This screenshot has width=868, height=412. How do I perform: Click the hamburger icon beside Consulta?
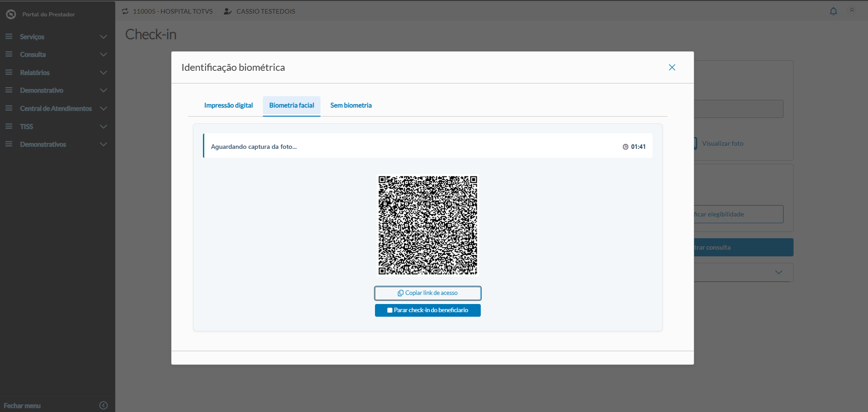coord(9,54)
